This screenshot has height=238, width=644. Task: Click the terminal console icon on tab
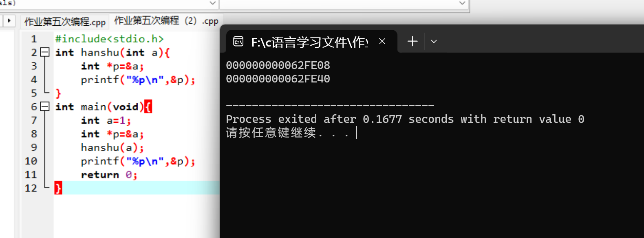click(x=238, y=41)
